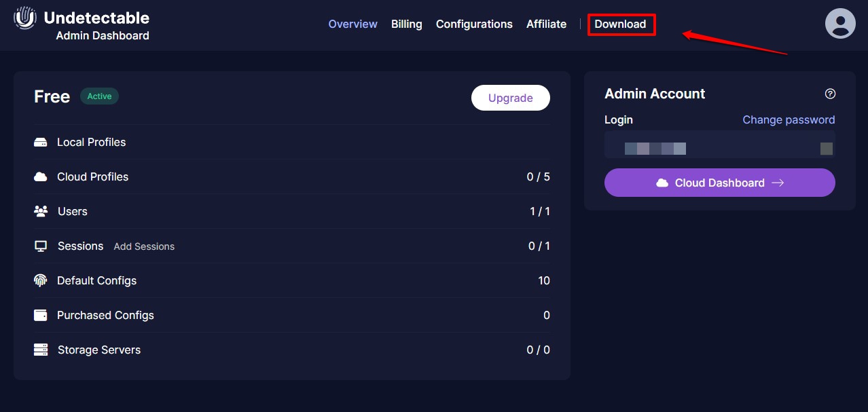The width and height of the screenshot is (868, 412).
Task: Click the Purchased Configs label
Action: pos(106,315)
